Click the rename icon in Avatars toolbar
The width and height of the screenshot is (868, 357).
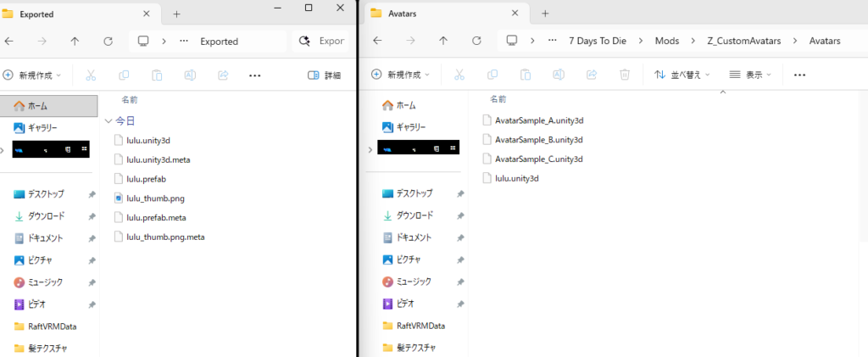click(x=559, y=75)
